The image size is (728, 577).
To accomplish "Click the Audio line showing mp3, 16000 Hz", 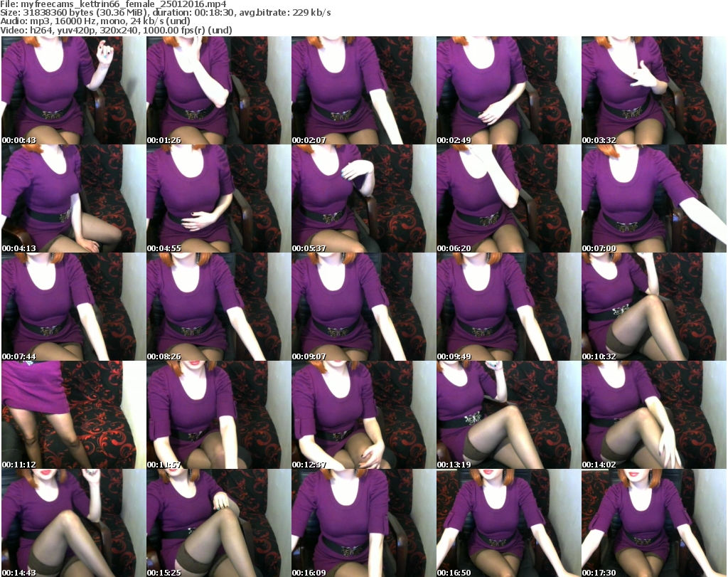I will (x=95, y=21).
